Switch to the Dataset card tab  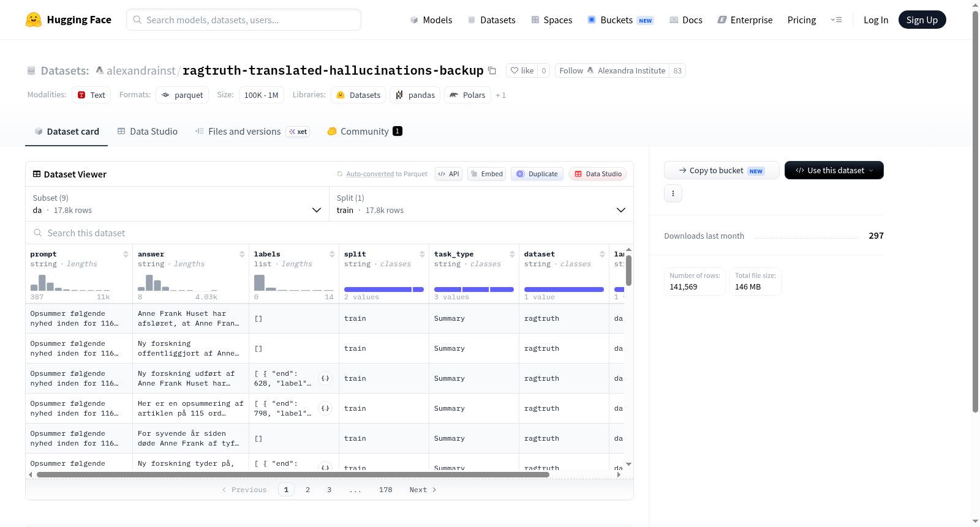[67, 132]
